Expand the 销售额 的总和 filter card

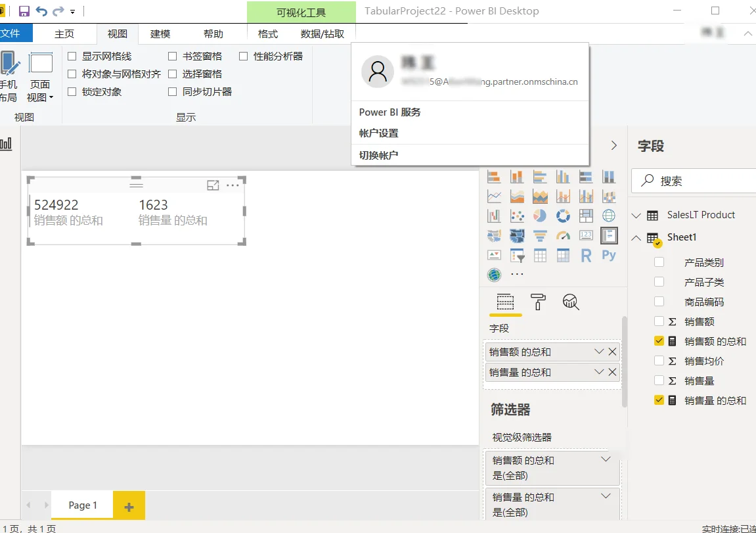click(606, 459)
